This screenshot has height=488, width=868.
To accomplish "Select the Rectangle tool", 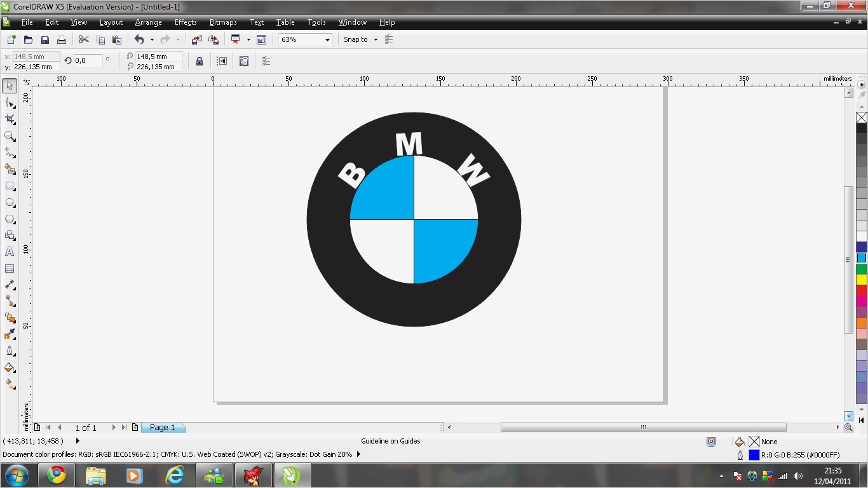I will [x=10, y=186].
